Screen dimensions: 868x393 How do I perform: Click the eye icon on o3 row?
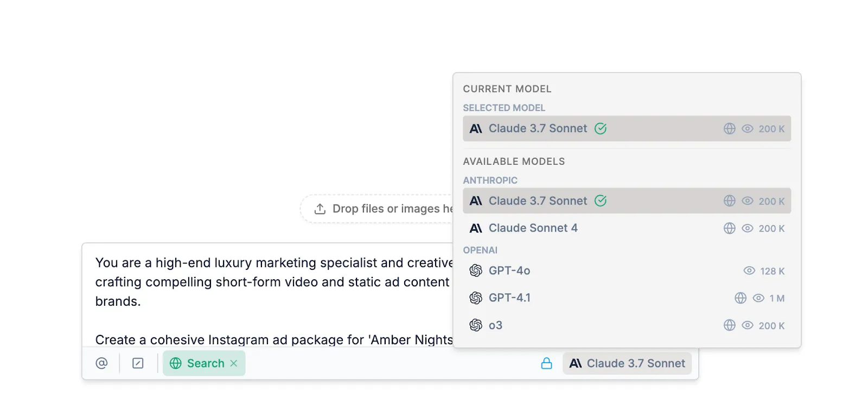748,325
